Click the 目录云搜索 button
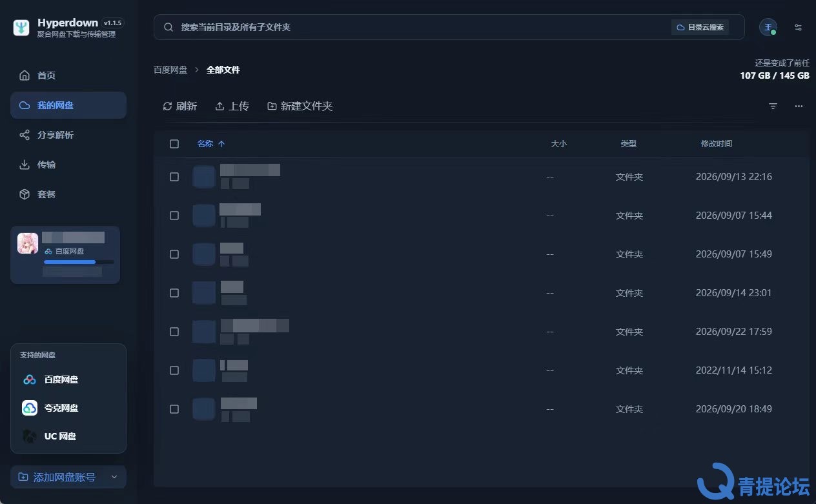The height and width of the screenshot is (504, 816). click(x=700, y=27)
